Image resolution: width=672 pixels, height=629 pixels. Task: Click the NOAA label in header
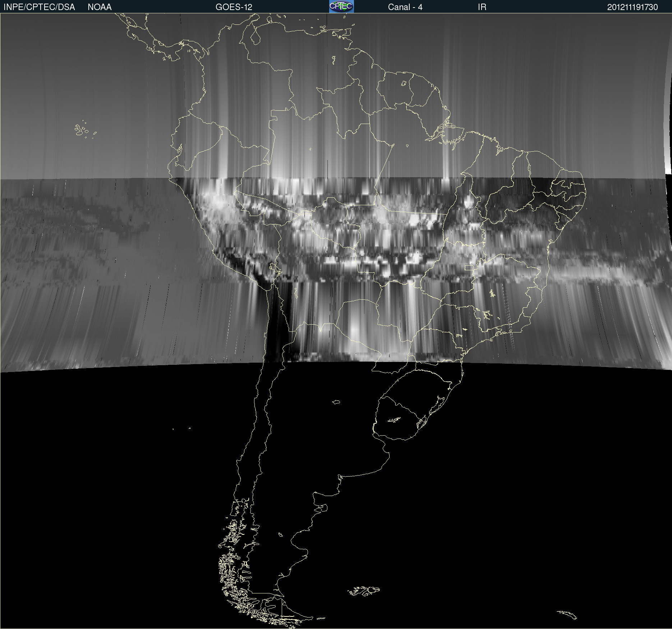click(100, 7)
